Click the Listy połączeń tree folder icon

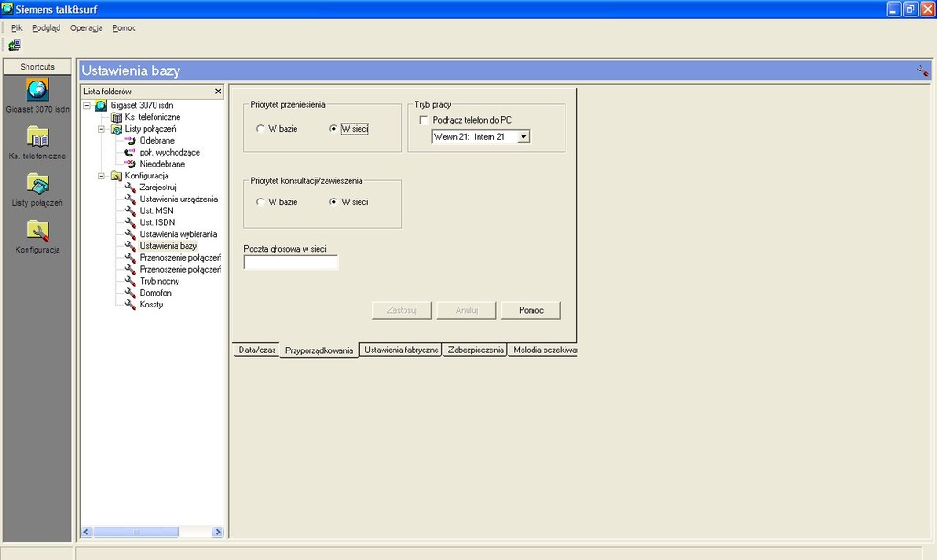tap(116, 129)
